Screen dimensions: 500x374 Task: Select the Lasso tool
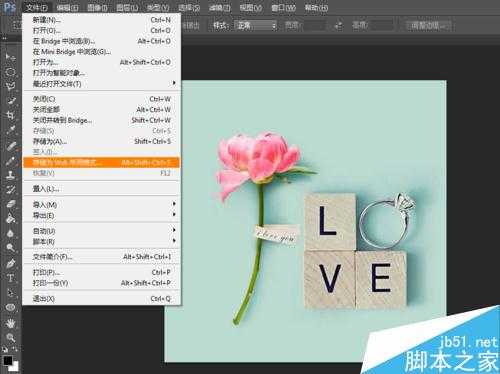(x=10, y=86)
